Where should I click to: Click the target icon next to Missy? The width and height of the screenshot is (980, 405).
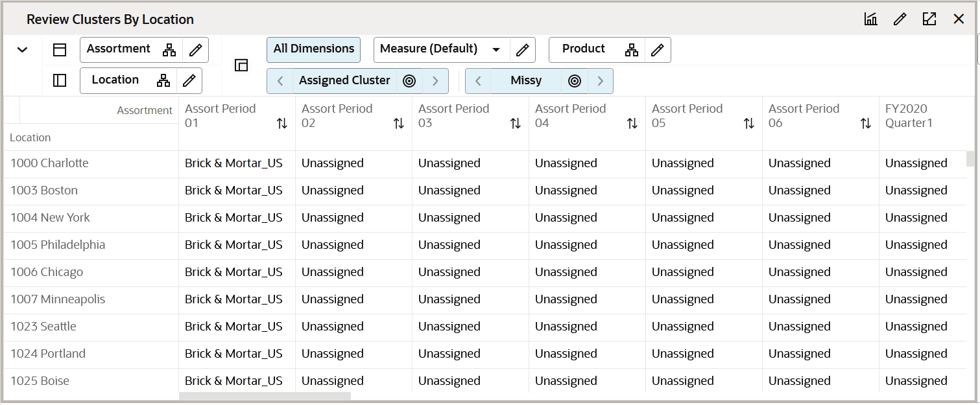(575, 80)
